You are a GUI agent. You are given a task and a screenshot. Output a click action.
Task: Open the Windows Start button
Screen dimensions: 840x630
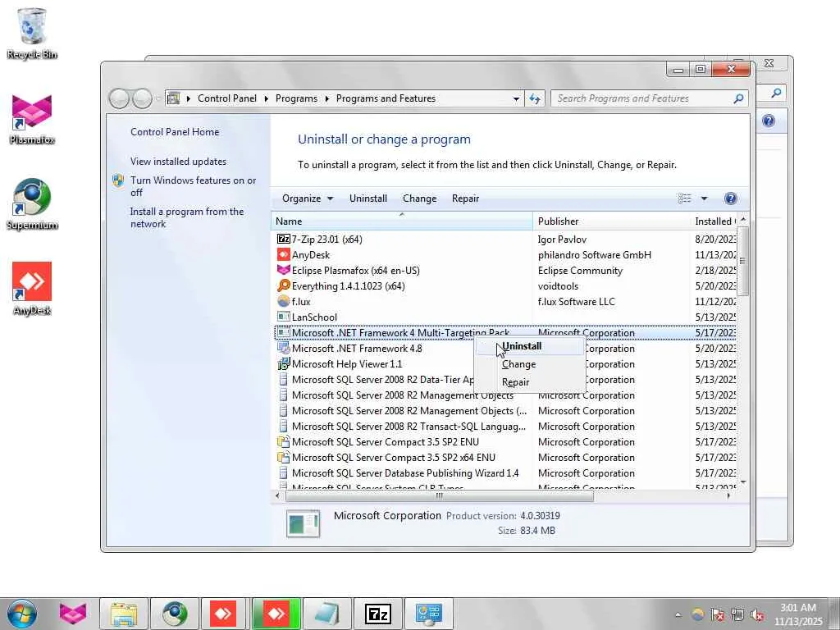[22, 614]
